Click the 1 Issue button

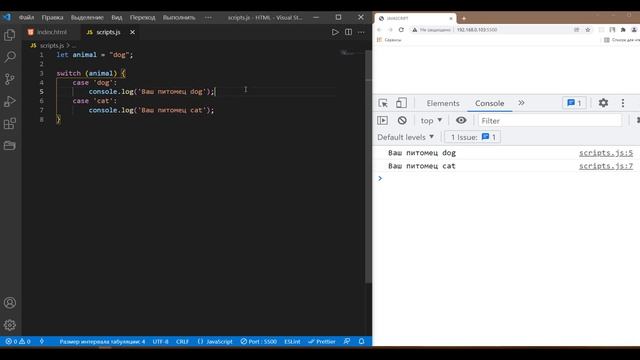473,137
